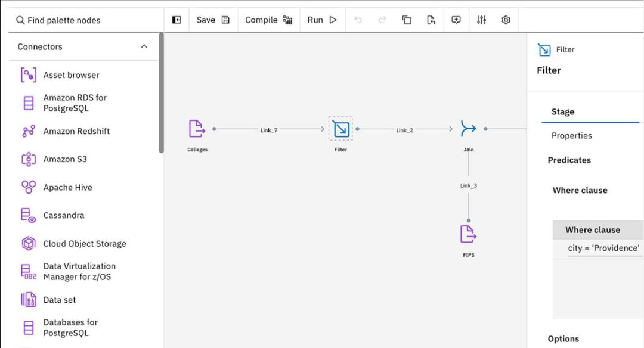Image resolution: width=644 pixels, height=348 pixels.
Task: Toggle the palette panel collapse icon
Action: click(177, 19)
